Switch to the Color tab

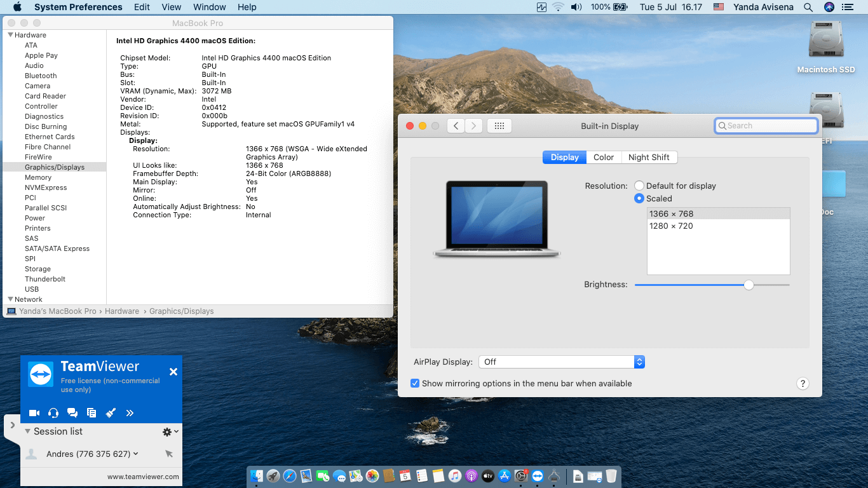tap(604, 157)
